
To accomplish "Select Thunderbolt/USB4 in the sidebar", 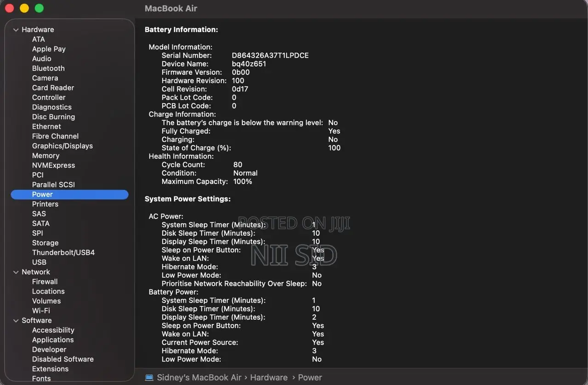I will click(63, 252).
